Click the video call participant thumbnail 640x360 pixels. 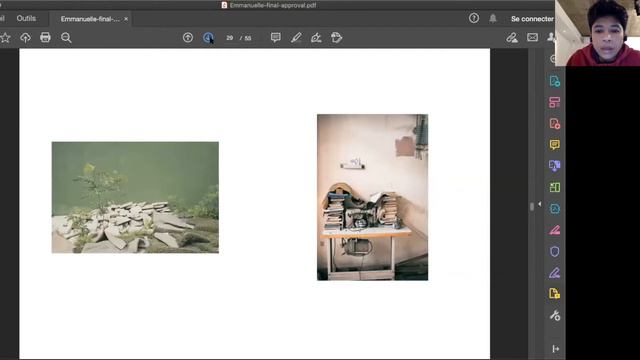(x=597, y=33)
